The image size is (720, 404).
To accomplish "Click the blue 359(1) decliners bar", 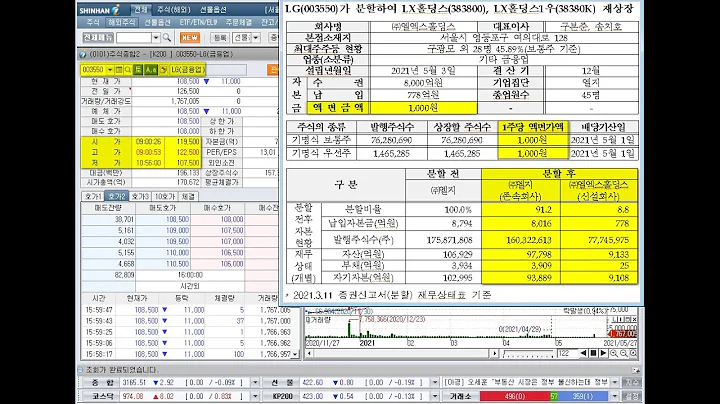I will click(585, 396).
